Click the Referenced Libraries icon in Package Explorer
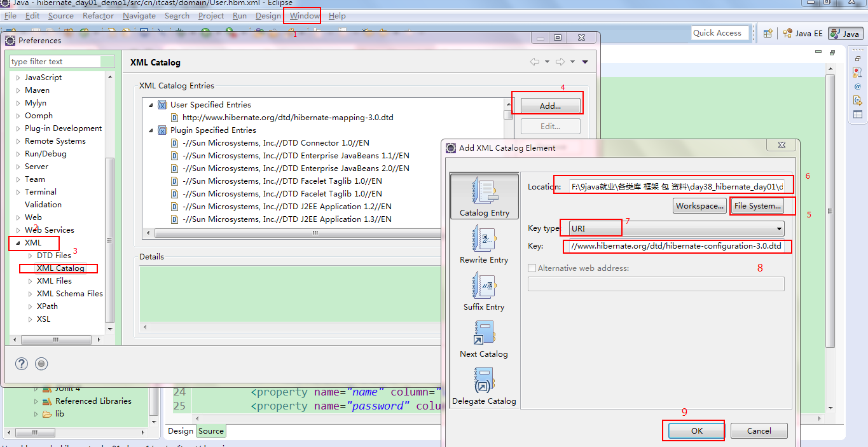 click(x=46, y=401)
